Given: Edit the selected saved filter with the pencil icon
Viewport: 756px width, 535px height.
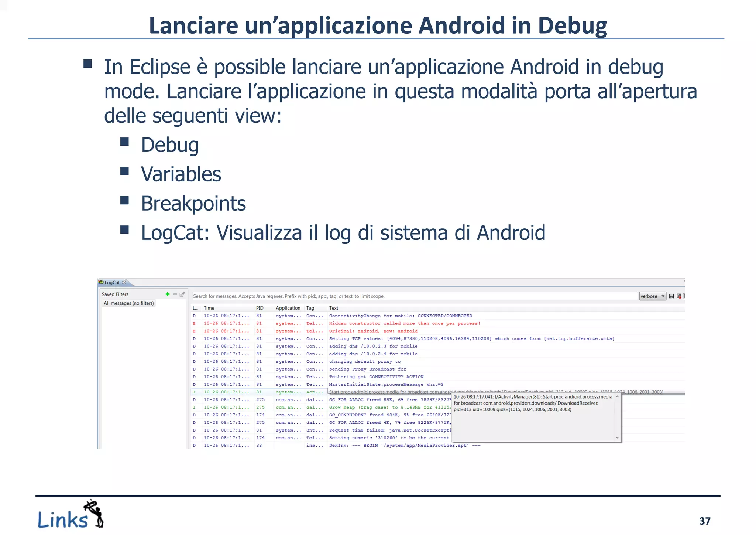Looking at the screenshot, I should [182, 294].
